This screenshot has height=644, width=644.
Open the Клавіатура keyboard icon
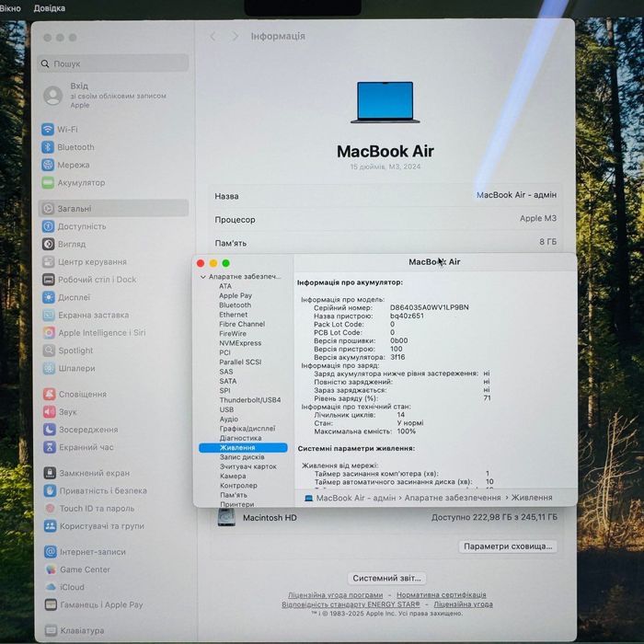click(x=51, y=630)
